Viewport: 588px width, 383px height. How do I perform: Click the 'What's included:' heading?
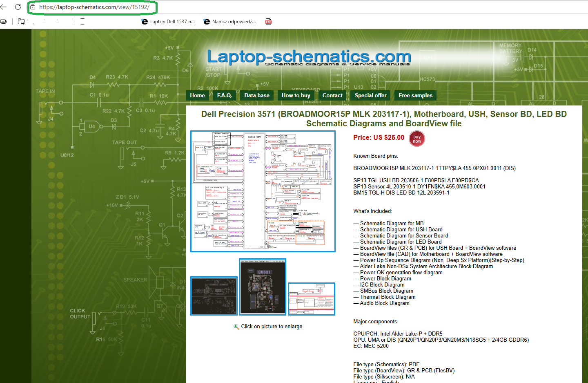coord(372,211)
